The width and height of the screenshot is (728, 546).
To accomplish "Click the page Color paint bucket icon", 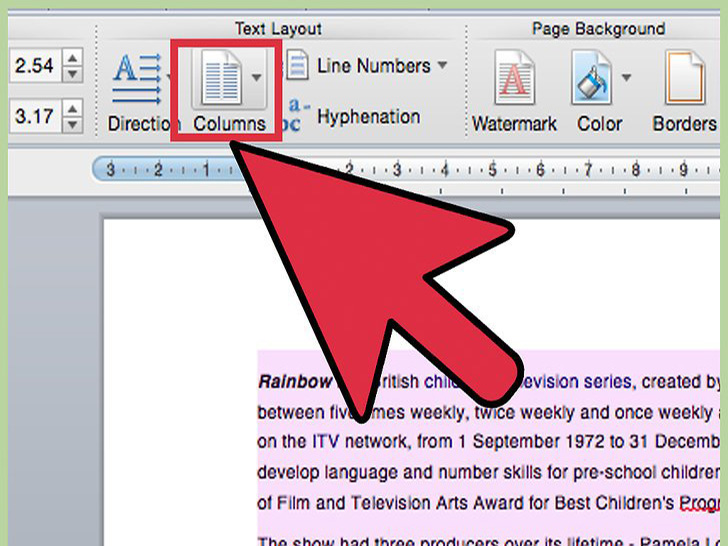I will pos(592,77).
